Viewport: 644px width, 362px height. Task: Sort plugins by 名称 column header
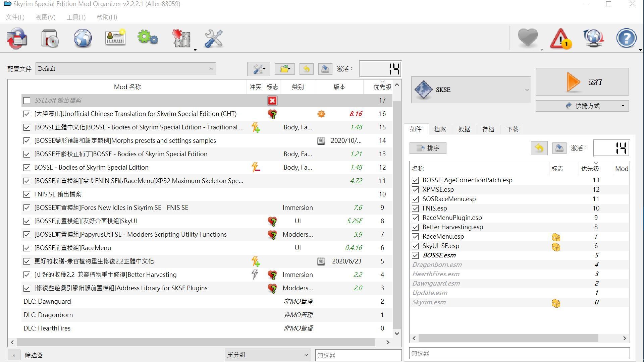[x=480, y=169]
